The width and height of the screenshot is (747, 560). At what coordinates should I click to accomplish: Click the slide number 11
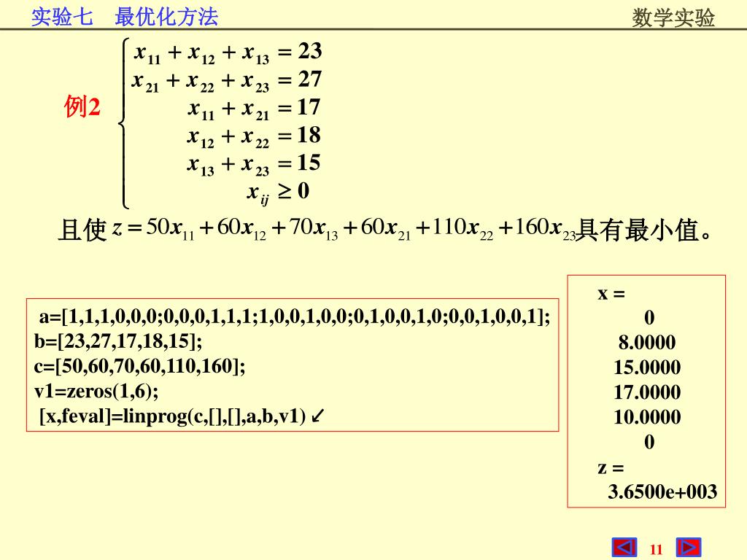(x=656, y=550)
